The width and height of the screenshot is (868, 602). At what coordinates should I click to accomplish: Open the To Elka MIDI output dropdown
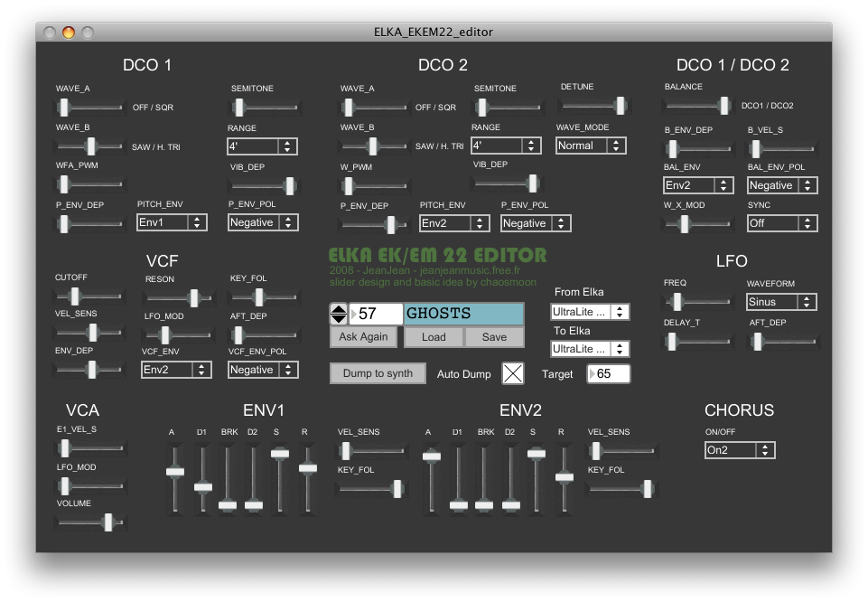point(590,349)
